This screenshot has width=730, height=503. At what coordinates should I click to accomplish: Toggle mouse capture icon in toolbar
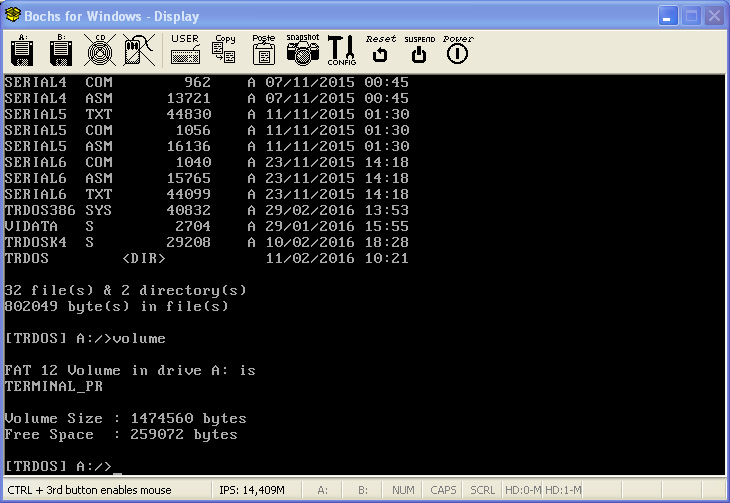click(x=137, y=50)
